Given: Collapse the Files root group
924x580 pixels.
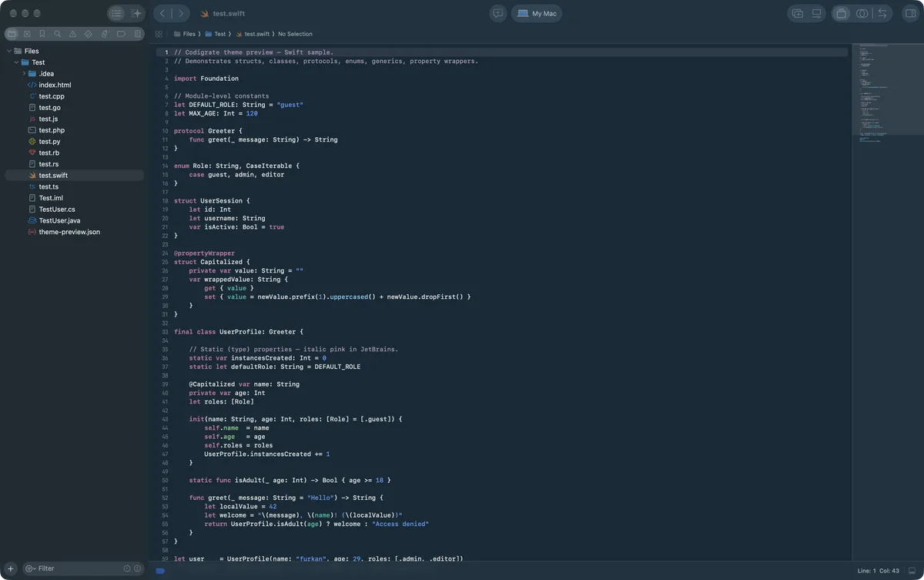Looking at the screenshot, I should [x=9, y=51].
